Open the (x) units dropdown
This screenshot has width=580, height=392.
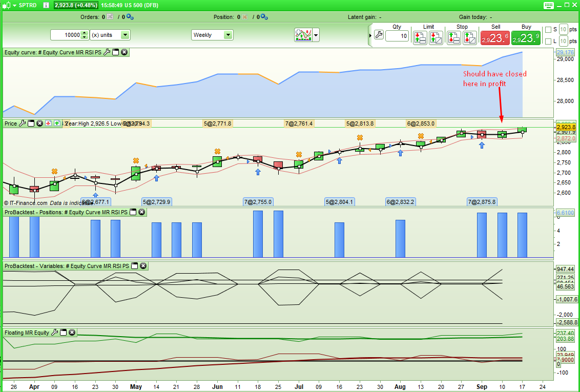pos(125,35)
